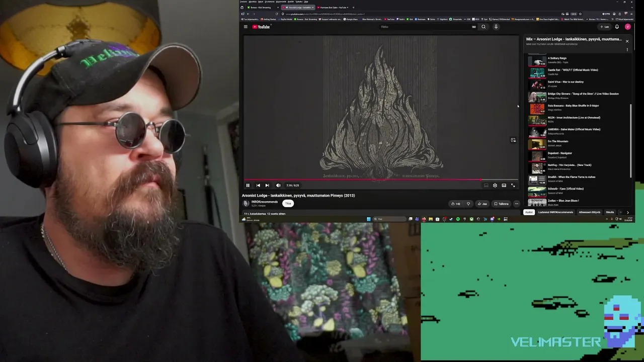Select the Aiheeseen liittyviä chip

click(x=589, y=212)
